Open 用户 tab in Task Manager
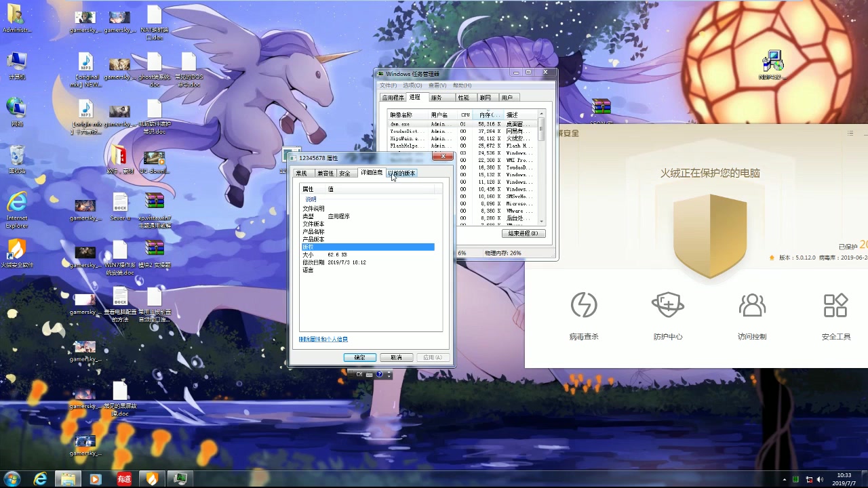Viewport: 868px width, 488px height. click(507, 98)
